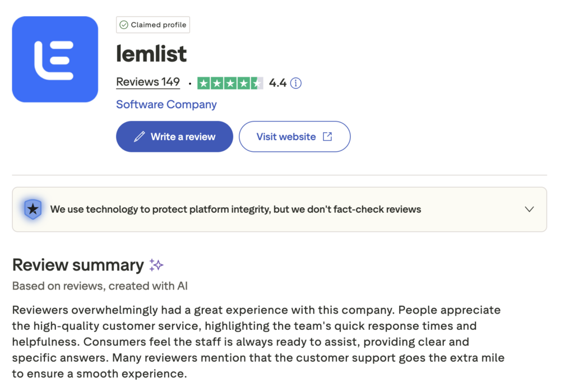Click the Review summary heading
Screen dimensions: 574x392
coord(78,265)
